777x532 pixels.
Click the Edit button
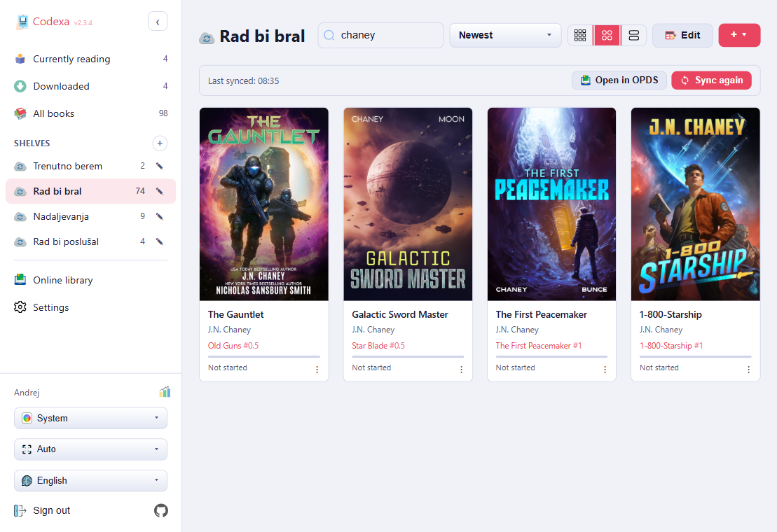tap(682, 35)
